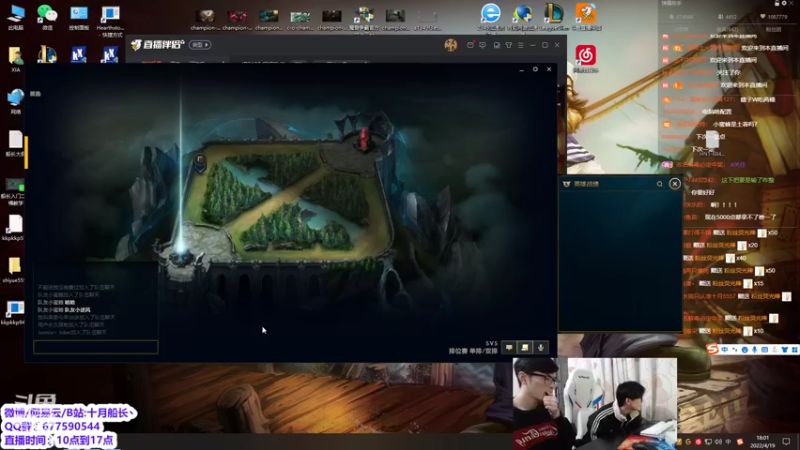Minimize the League game client window
800x450 pixels.
point(521,69)
